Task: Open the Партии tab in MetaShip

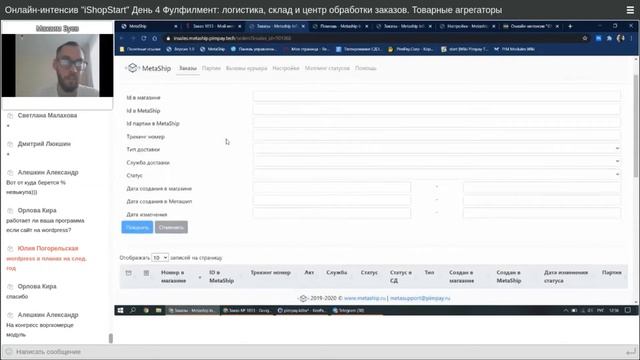Action: click(211, 68)
